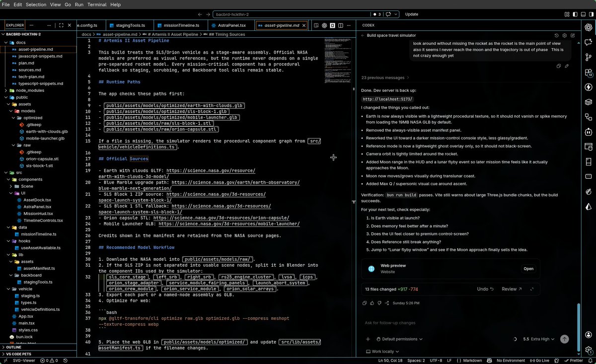Give a thumbs down to the Codex response
This screenshot has height=364, width=596.
[x=379, y=303]
